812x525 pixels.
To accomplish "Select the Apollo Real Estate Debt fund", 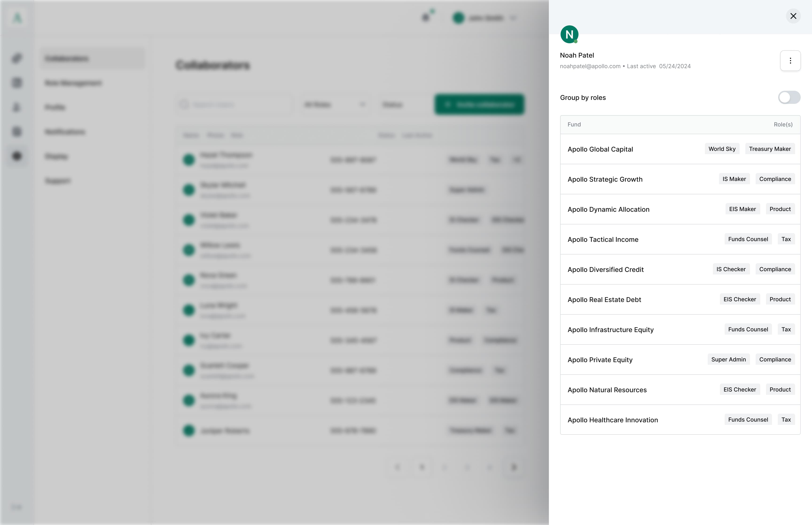I will click(680, 300).
